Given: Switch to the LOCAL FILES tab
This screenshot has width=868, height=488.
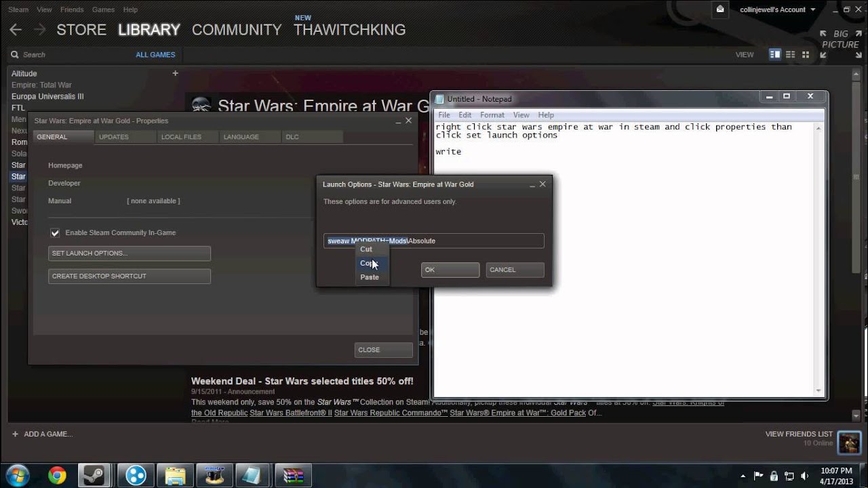Looking at the screenshot, I should [x=187, y=137].
